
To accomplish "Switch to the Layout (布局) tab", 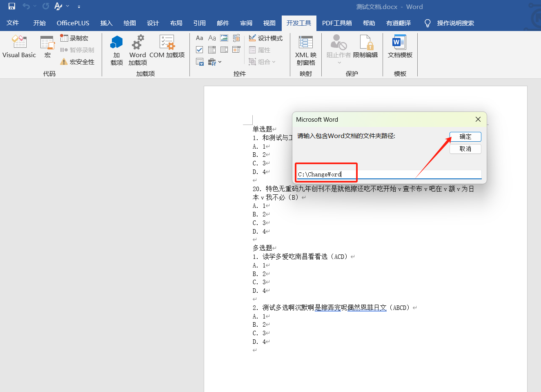I will pos(176,23).
